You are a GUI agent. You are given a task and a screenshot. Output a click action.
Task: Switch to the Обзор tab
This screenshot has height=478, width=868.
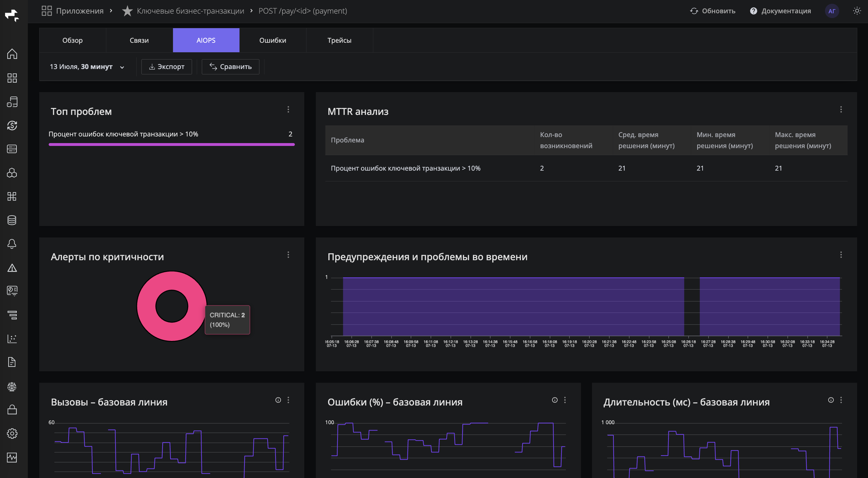[x=72, y=40]
